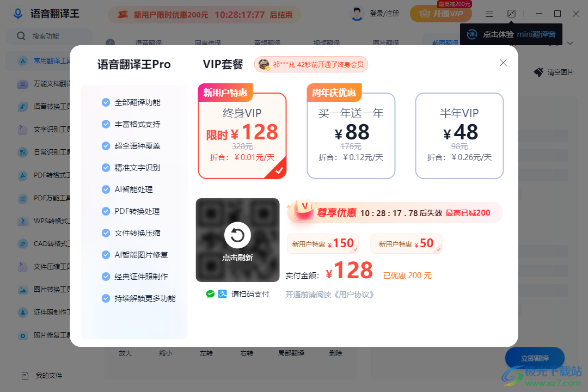The height and width of the screenshot is (392, 588).
Task: Switch to the 图片翻译 tab
Action: (386, 42)
